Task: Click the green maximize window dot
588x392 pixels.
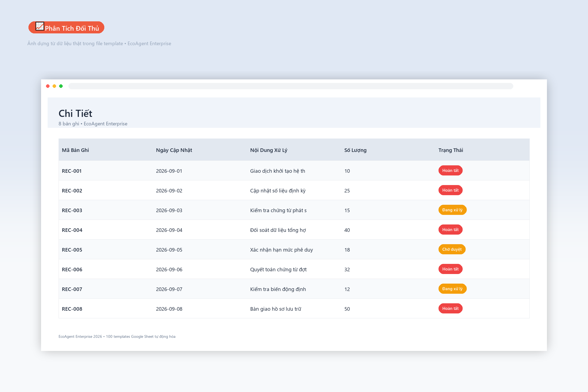Action: pyautogui.click(x=61, y=86)
